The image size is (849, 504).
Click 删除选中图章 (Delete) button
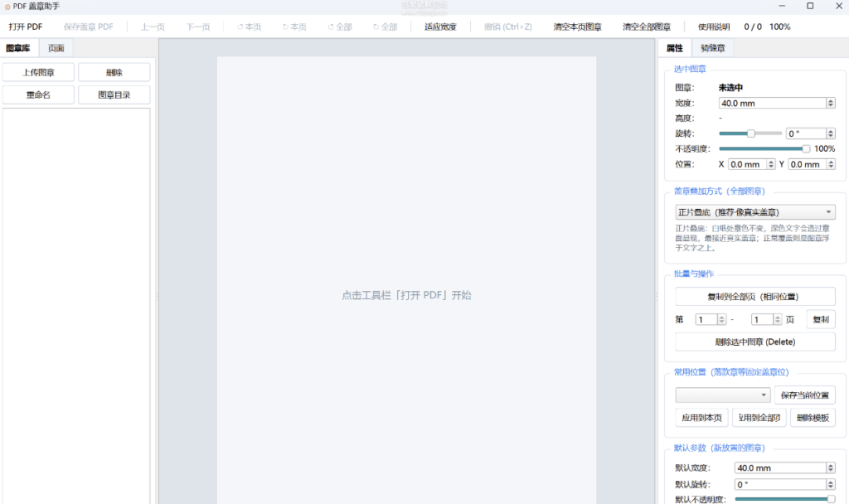[754, 342]
